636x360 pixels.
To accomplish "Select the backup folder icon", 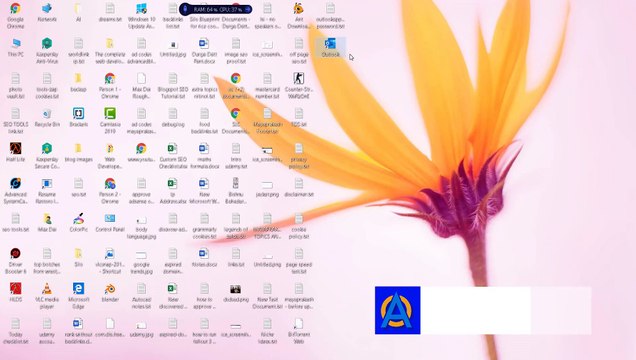I will pyautogui.click(x=79, y=82).
